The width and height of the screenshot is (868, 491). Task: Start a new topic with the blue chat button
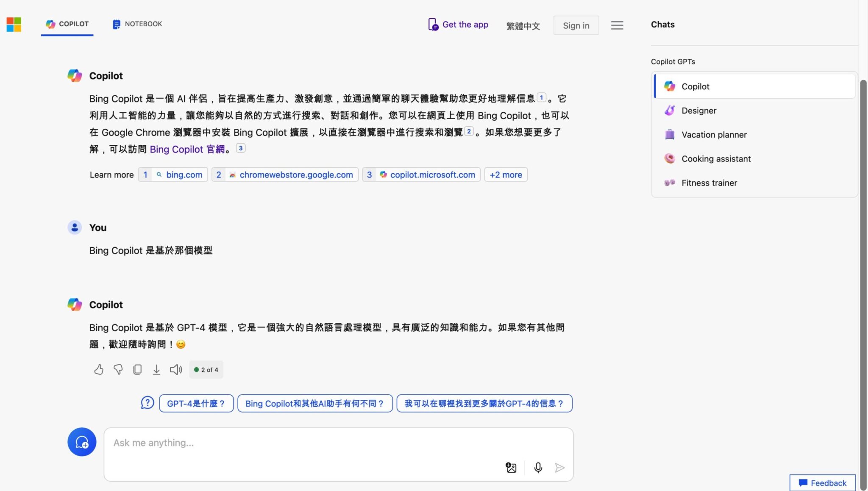pos(82,442)
